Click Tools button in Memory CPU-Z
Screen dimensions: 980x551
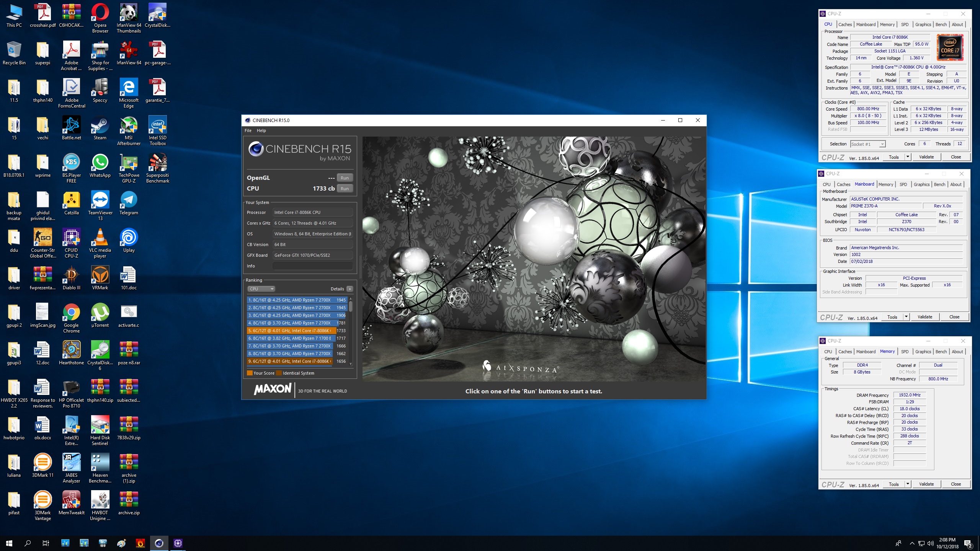(x=893, y=484)
